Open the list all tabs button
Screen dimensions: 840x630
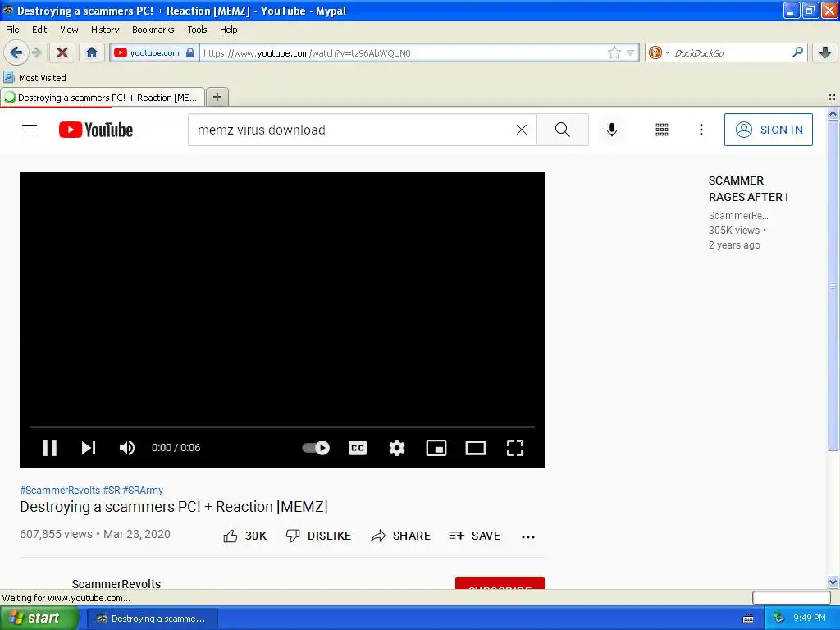pos(832,97)
